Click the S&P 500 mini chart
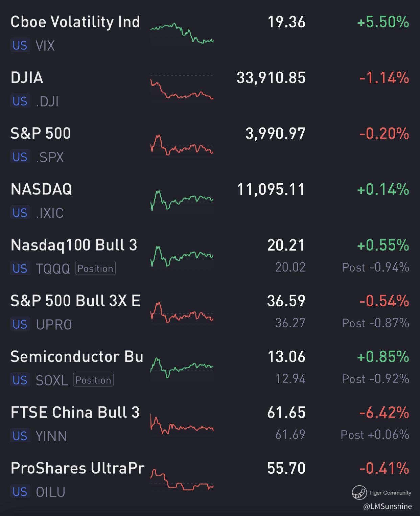Viewport: 420px width, 516px height. point(182,145)
